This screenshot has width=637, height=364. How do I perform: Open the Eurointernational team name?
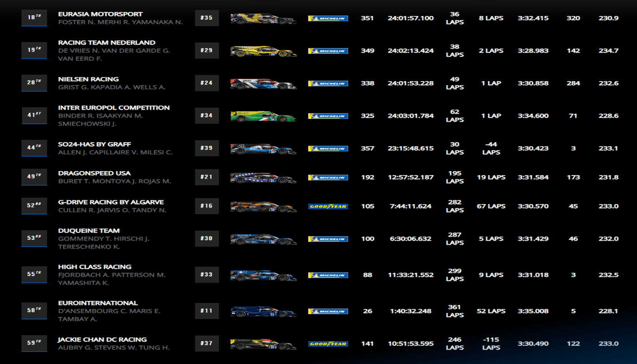tap(98, 303)
